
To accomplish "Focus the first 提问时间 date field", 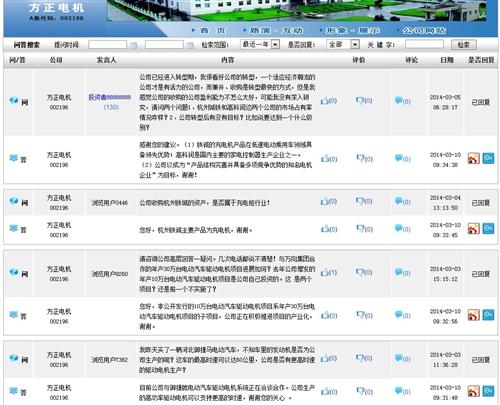I will [x=107, y=44].
